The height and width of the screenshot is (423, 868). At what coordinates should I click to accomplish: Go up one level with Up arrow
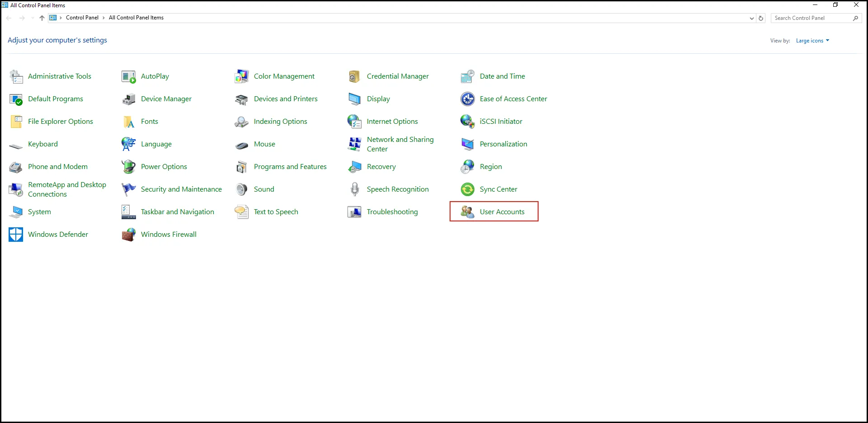[42, 18]
